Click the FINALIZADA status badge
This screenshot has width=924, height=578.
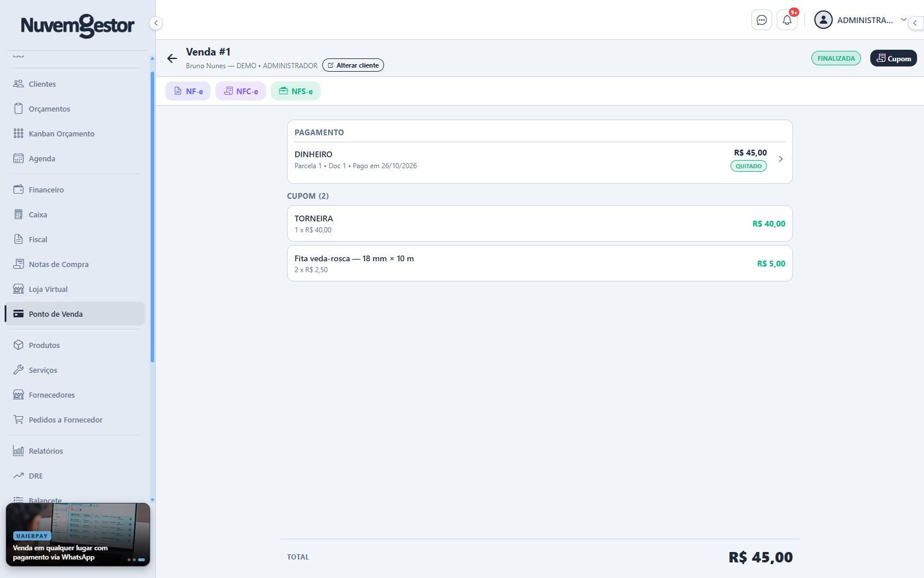coord(836,58)
